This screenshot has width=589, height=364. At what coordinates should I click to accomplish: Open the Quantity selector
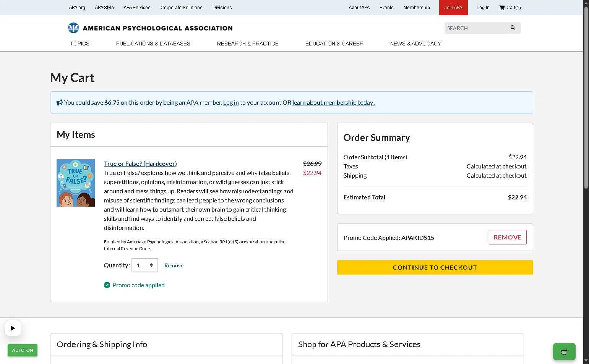(x=145, y=265)
